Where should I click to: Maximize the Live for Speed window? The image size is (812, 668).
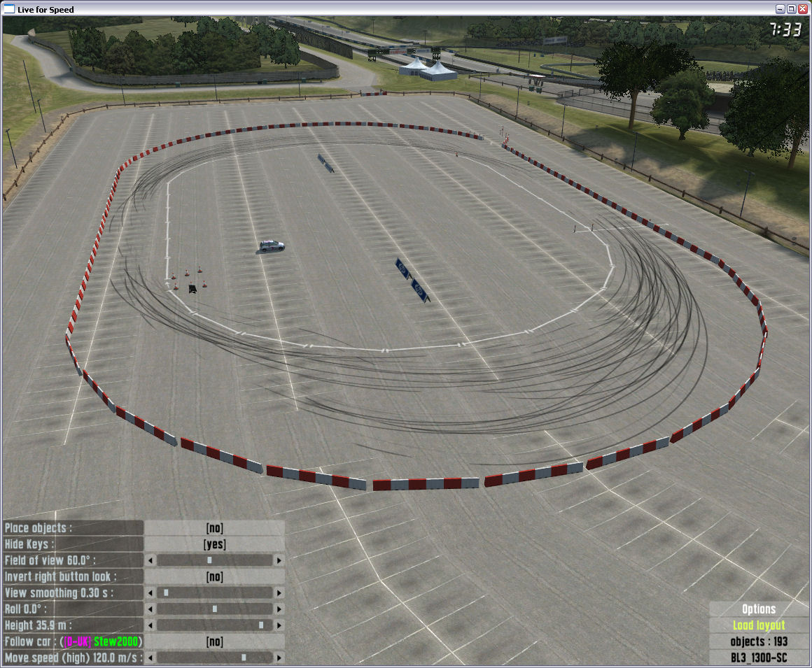[x=791, y=9]
